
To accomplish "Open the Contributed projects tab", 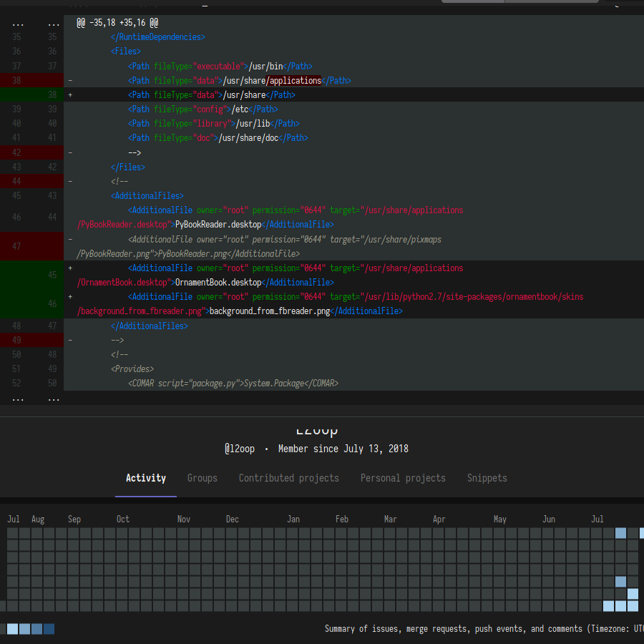I will (x=289, y=478).
